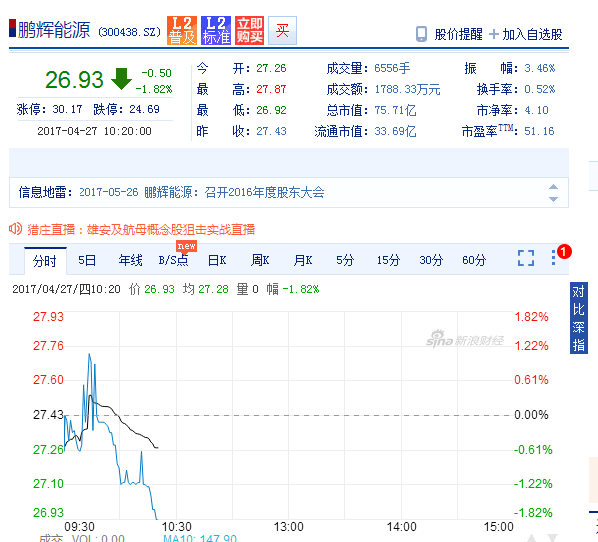
Task: Click the up arrow in 信息地雷 box
Action: coord(553,187)
